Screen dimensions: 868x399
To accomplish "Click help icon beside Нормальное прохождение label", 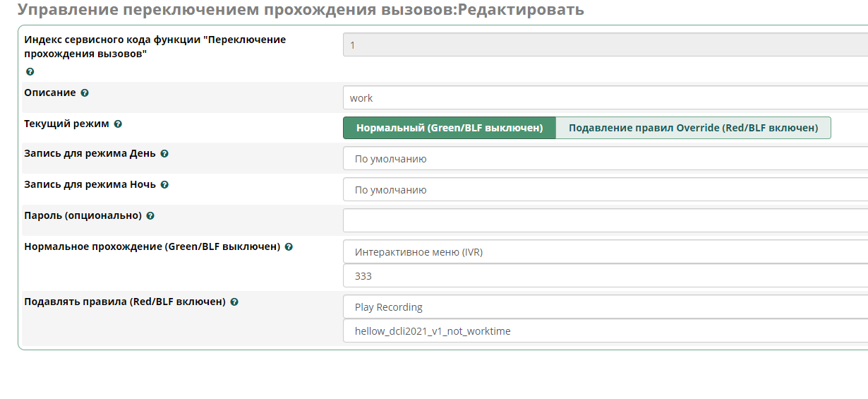I will tap(289, 247).
